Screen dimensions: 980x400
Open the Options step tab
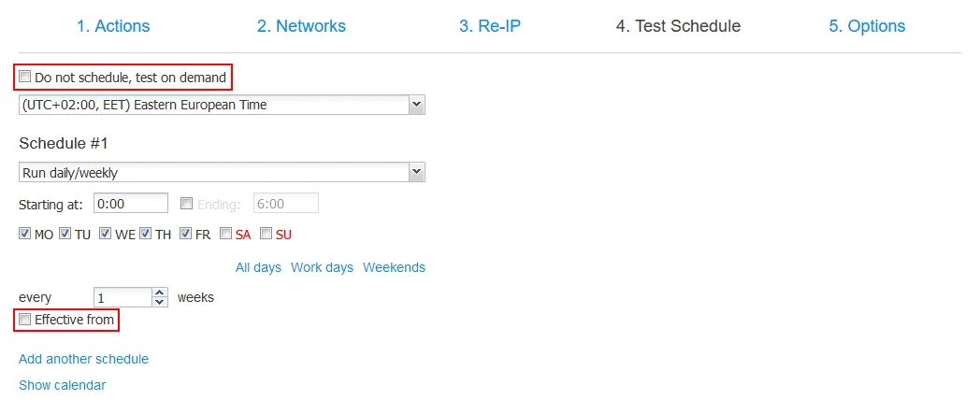[867, 26]
